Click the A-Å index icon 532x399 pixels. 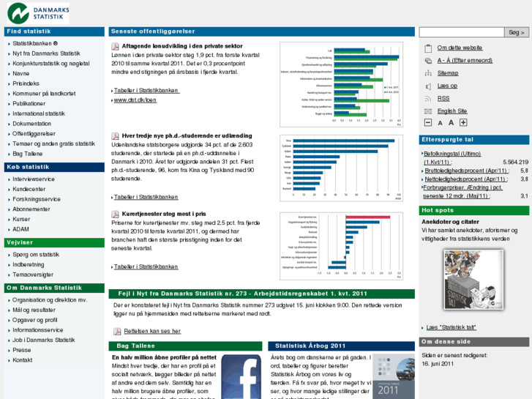(x=428, y=61)
